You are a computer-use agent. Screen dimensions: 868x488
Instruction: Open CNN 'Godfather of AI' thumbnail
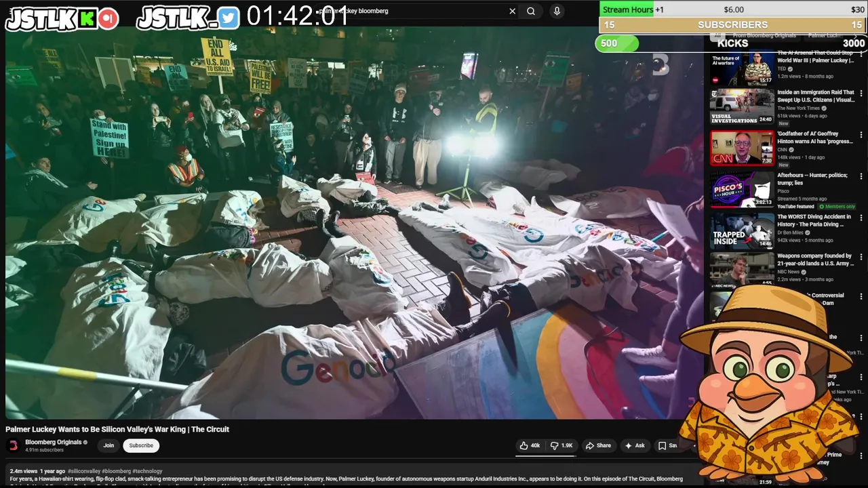tap(742, 148)
